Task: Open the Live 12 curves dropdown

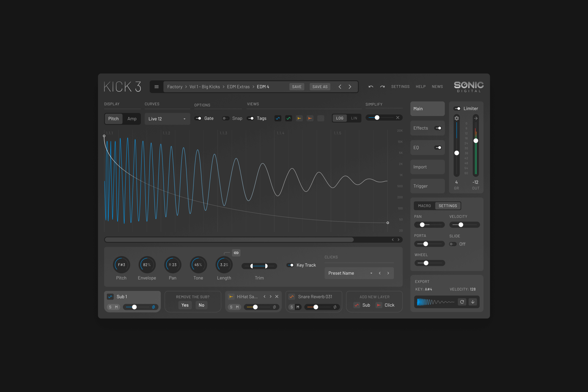Action: coord(167,119)
